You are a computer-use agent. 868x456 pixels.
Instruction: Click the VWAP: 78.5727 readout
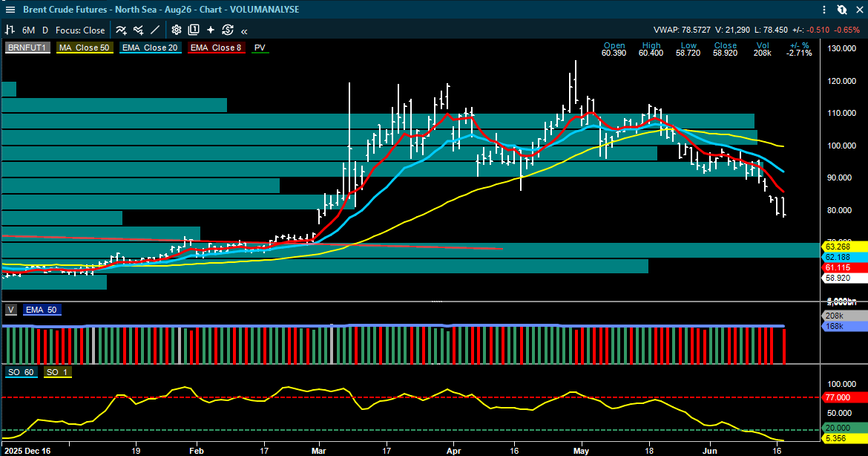tap(682, 30)
